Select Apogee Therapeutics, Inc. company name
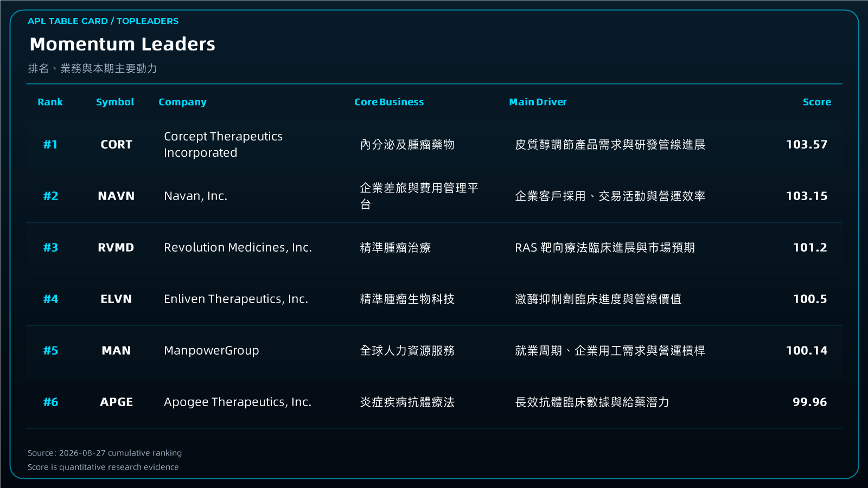The height and width of the screenshot is (488, 868). [238, 402]
